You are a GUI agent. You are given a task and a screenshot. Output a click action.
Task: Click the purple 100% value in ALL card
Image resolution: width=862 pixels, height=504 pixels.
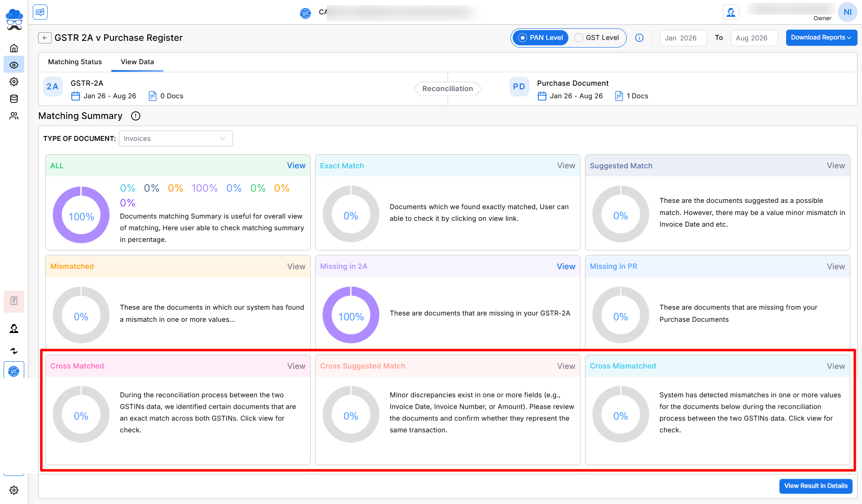(205, 188)
